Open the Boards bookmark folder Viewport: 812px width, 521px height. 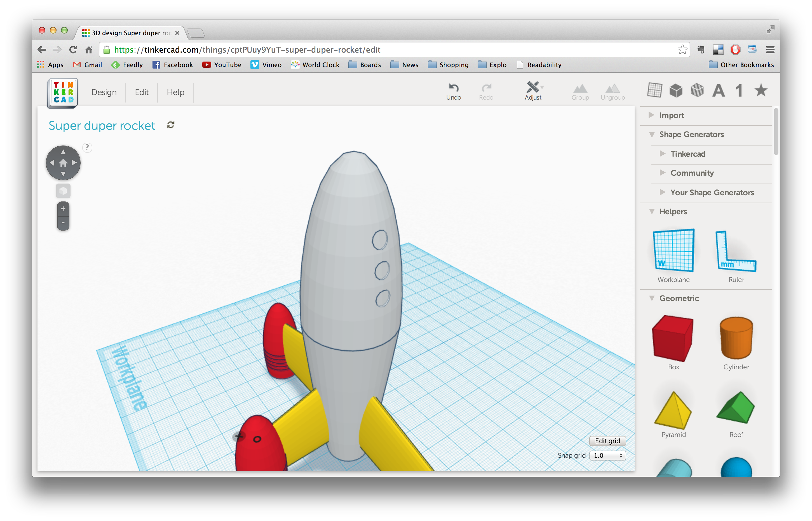(x=365, y=65)
